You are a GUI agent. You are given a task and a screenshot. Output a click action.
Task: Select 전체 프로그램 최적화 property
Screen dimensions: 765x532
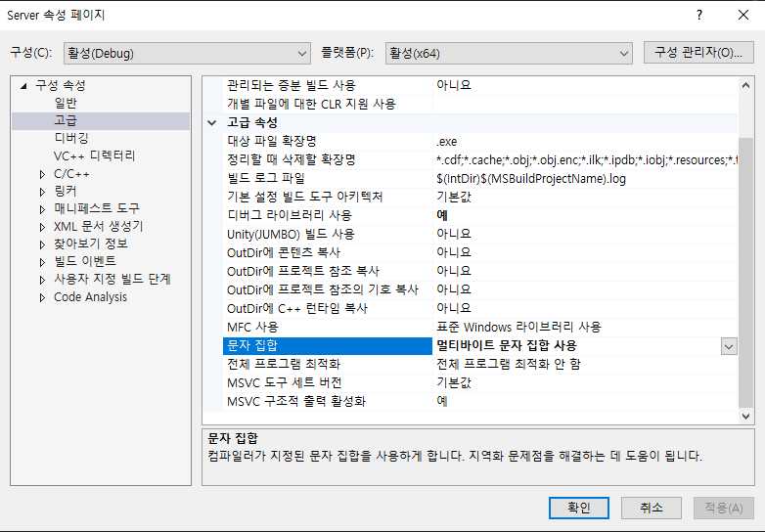(x=328, y=364)
